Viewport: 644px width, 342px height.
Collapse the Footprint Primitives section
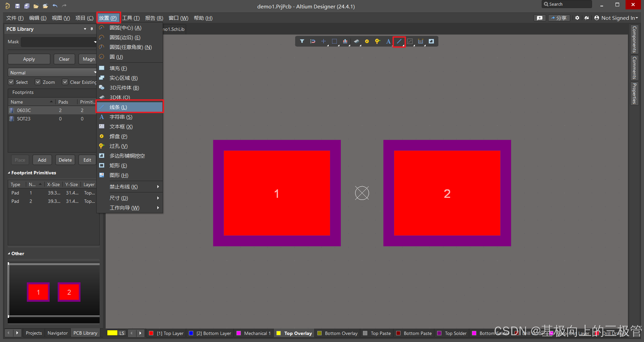(x=9, y=173)
